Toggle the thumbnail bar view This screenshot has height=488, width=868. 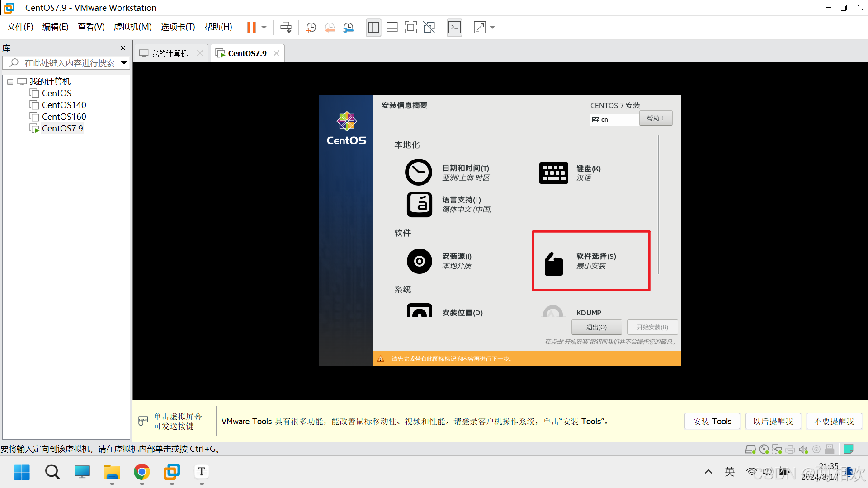point(392,28)
